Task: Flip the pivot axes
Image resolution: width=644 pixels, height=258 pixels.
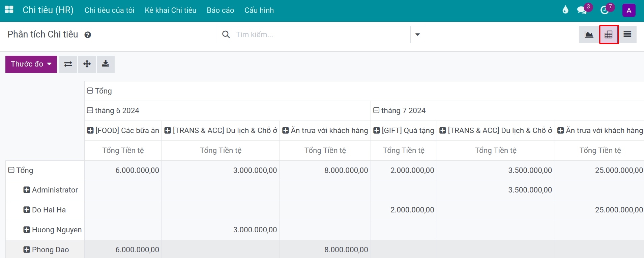Action: click(68, 64)
